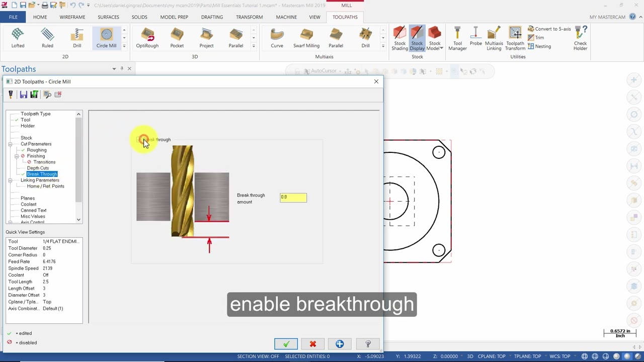Open the FILE menu
This screenshot has width=644, height=362.
coord(13,17)
